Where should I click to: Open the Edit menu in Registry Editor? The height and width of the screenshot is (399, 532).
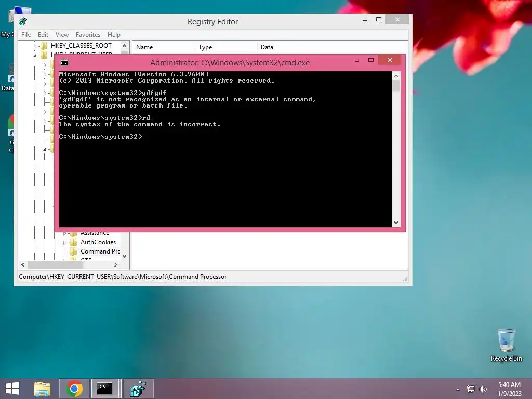coord(43,35)
